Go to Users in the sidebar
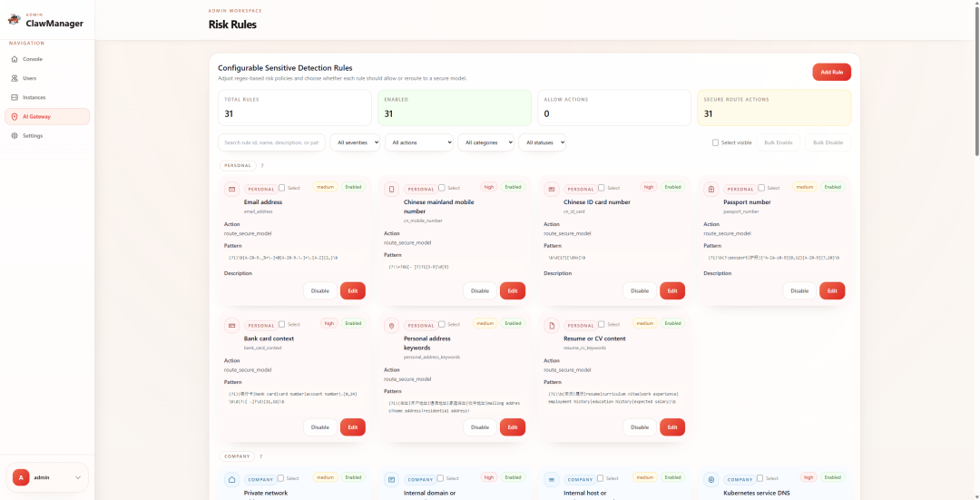Viewport: 980px width, 500px height. (x=29, y=78)
